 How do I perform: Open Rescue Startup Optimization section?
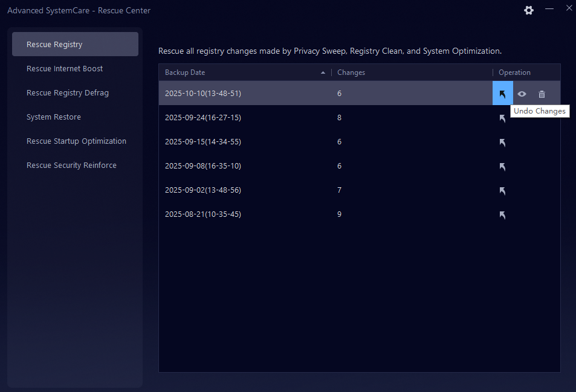click(x=76, y=141)
